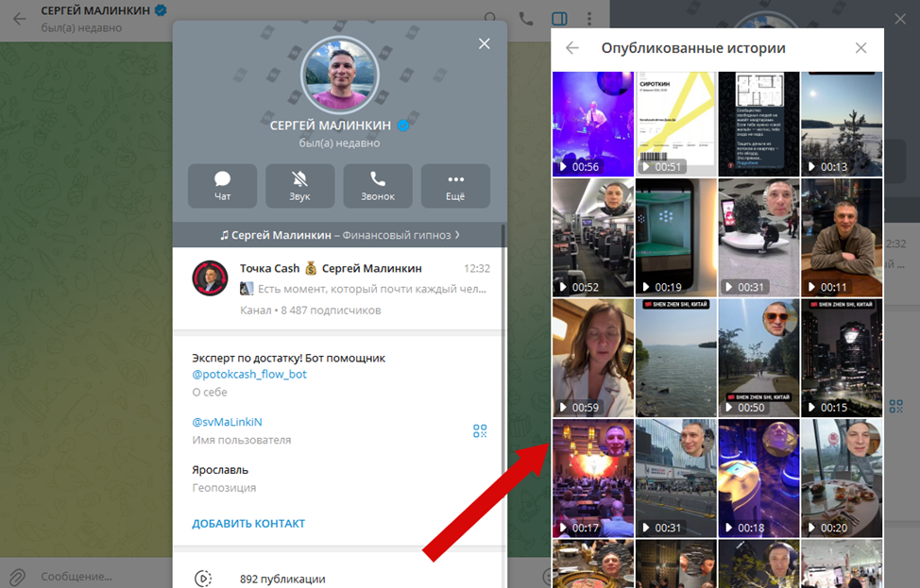The width and height of the screenshot is (920, 588).
Task: Open the three-dot menu in chat header
Action: point(589,19)
